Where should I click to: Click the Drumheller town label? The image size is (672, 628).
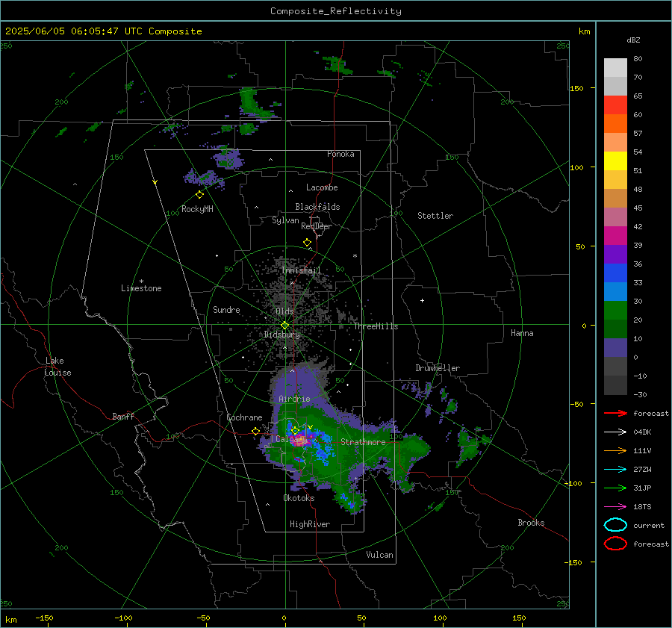tap(438, 368)
